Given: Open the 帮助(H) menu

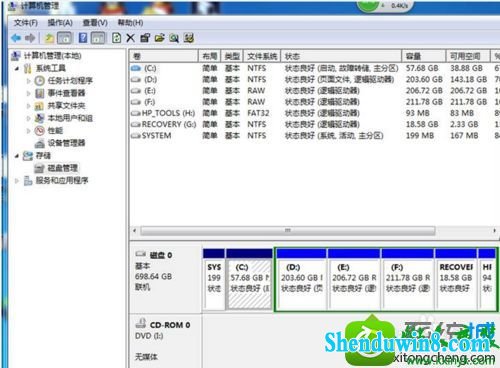Looking at the screenshot, I should (x=130, y=23).
